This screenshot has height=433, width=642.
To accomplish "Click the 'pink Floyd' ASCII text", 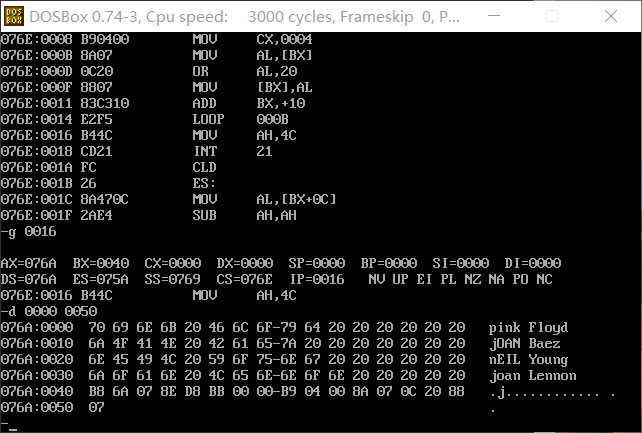I will tap(528, 328).
